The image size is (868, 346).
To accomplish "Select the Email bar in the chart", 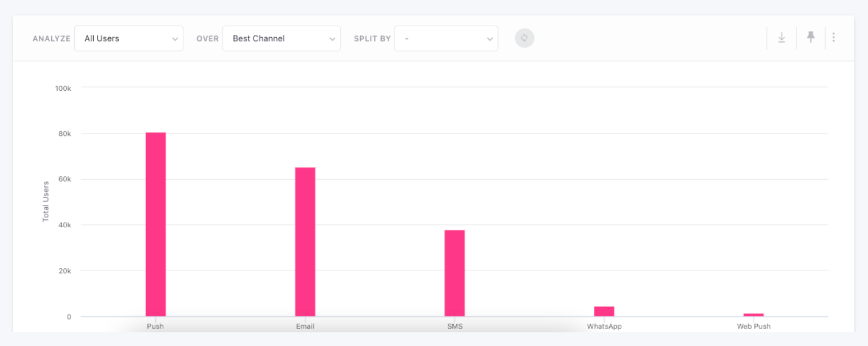I will point(305,242).
